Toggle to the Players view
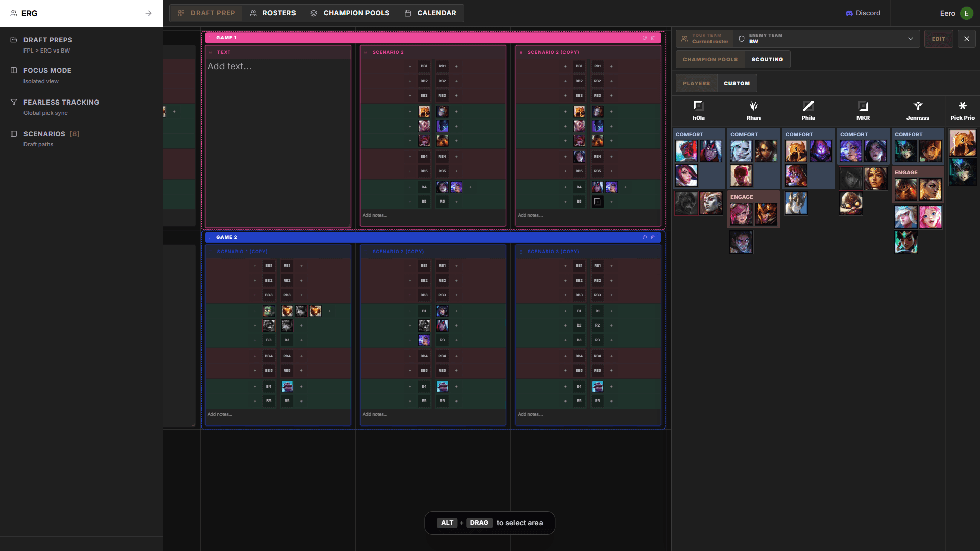The height and width of the screenshot is (551, 980). tap(696, 83)
